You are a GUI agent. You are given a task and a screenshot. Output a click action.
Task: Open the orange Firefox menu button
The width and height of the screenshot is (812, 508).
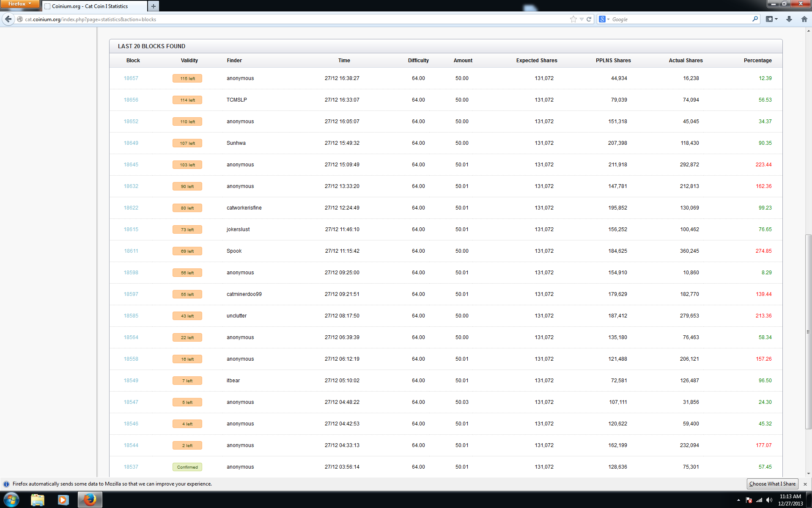(x=20, y=4)
